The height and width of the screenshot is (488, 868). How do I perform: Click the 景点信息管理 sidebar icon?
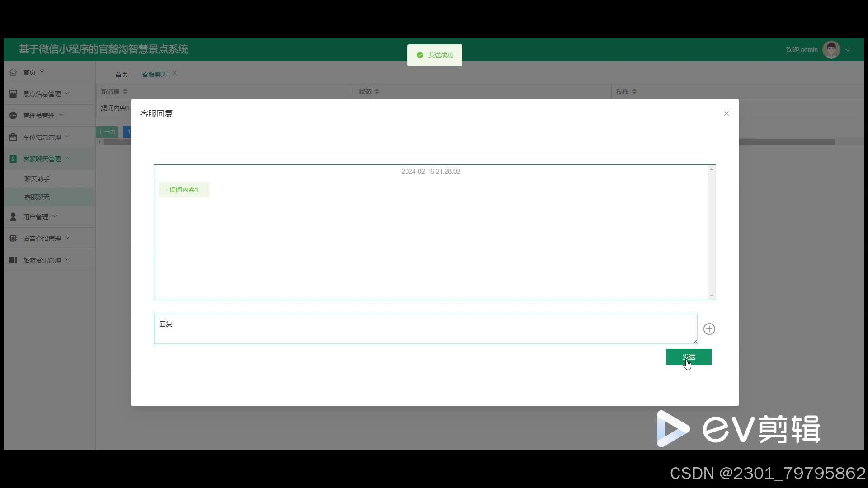pyautogui.click(x=13, y=94)
